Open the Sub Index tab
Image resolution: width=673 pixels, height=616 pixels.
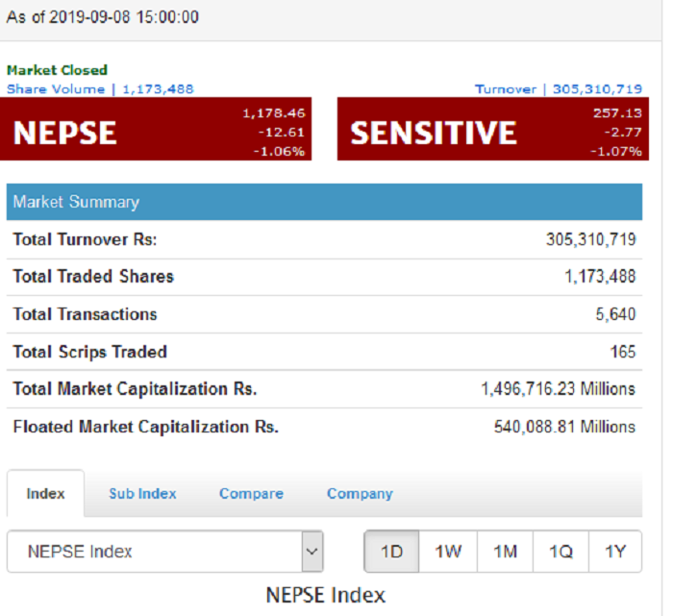point(142,493)
